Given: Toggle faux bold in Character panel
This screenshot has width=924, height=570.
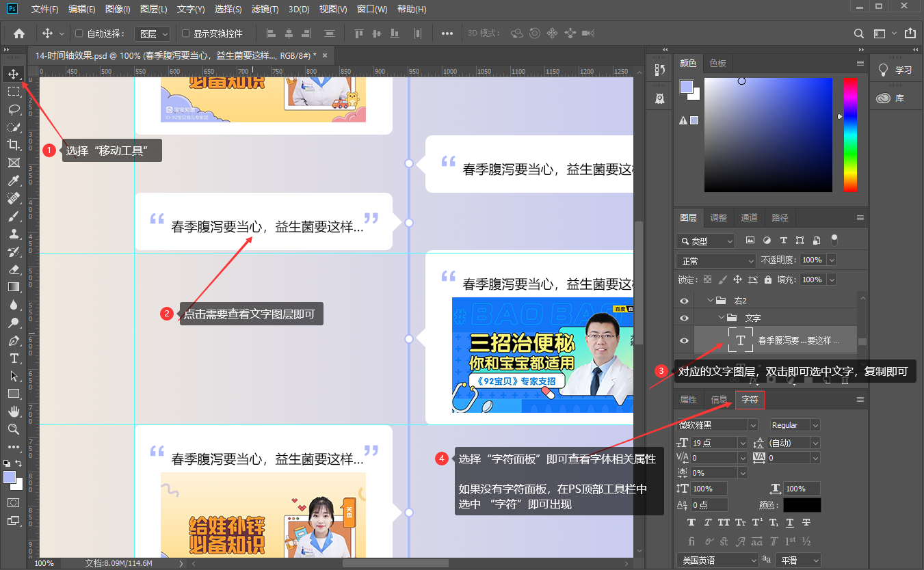Looking at the screenshot, I should point(691,523).
